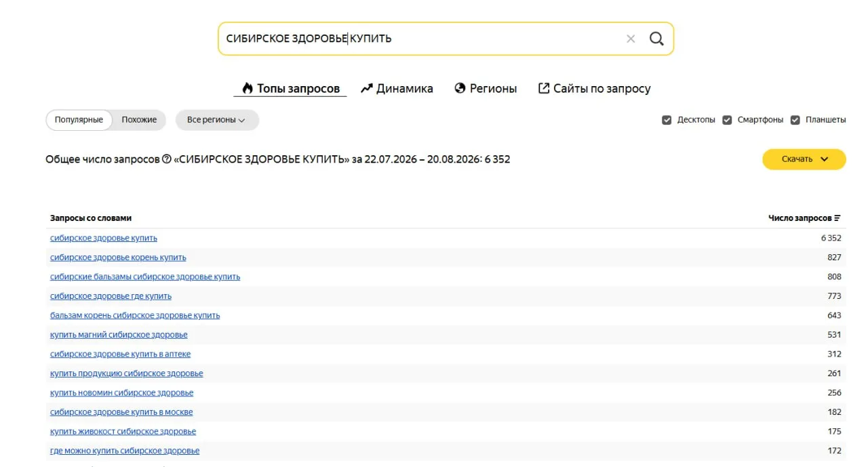
Task: Click the magnifying glass search icon
Action: point(656,39)
